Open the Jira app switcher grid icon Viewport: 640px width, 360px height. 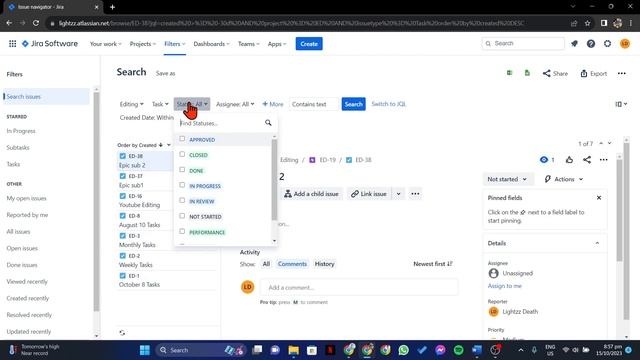(x=13, y=44)
